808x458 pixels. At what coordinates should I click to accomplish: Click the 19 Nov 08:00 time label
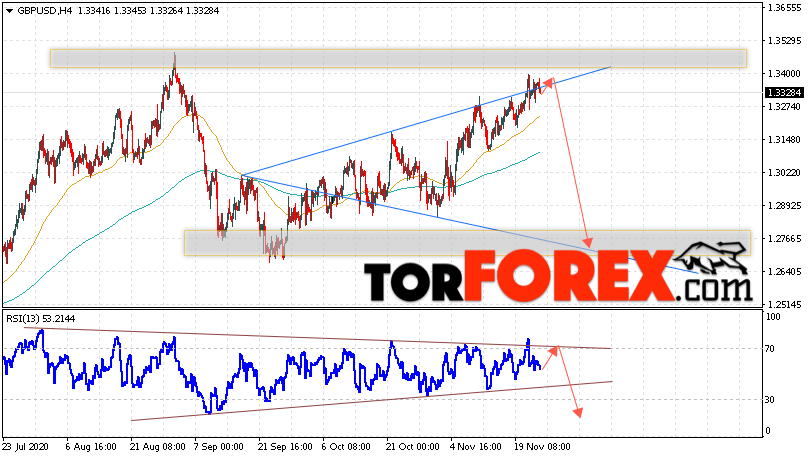point(542,447)
